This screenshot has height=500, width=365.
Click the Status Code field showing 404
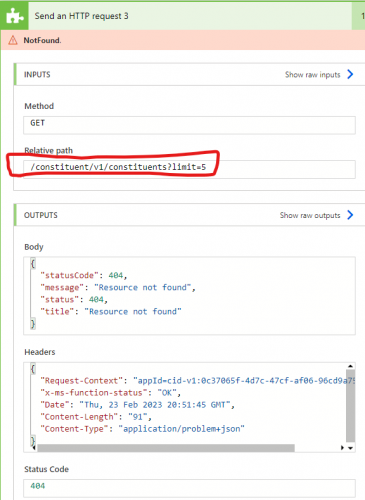click(x=189, y=488)
